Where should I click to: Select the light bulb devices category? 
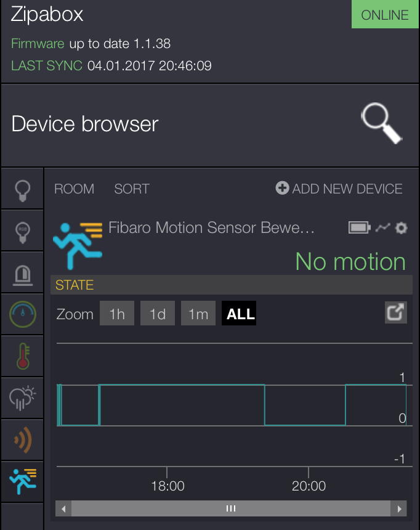(x=22, y=189)
